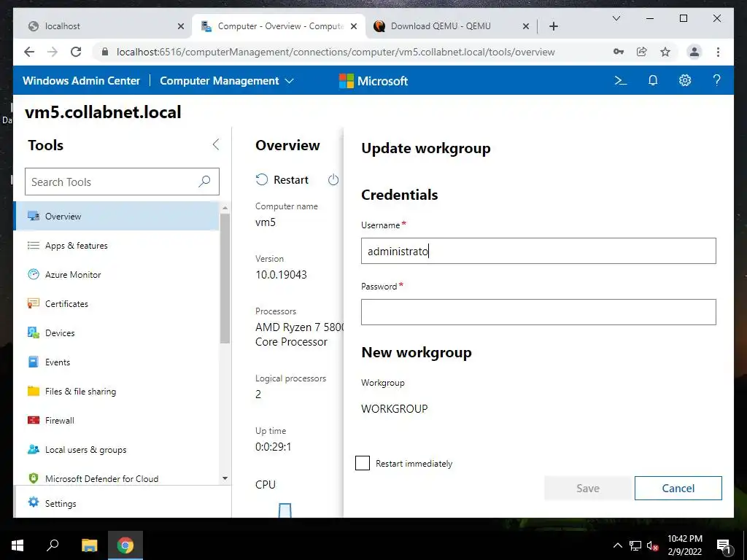Focus the Username input field

538,251
